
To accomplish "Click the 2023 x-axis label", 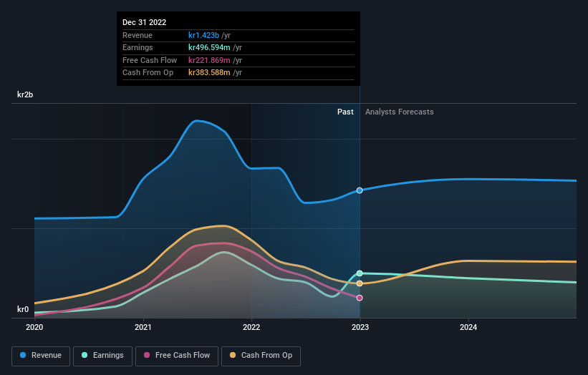I will pyautogui.click(x=360, y=328).
